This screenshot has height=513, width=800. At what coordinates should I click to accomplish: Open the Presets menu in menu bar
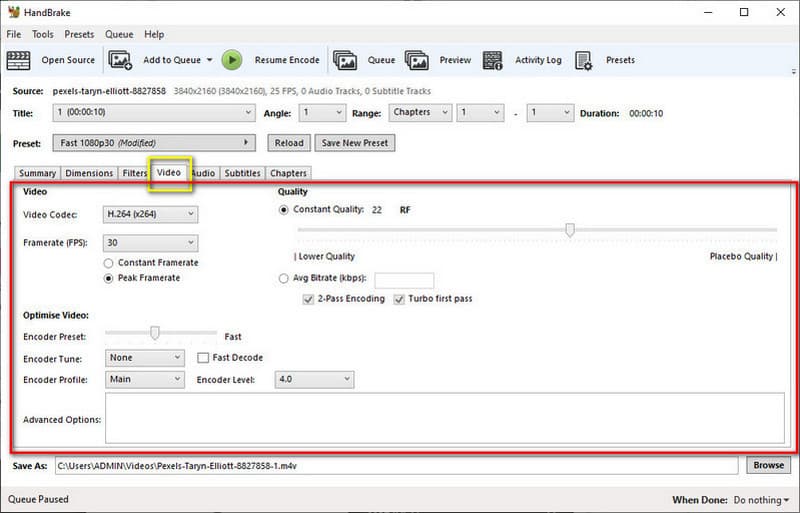pos(79,34)
